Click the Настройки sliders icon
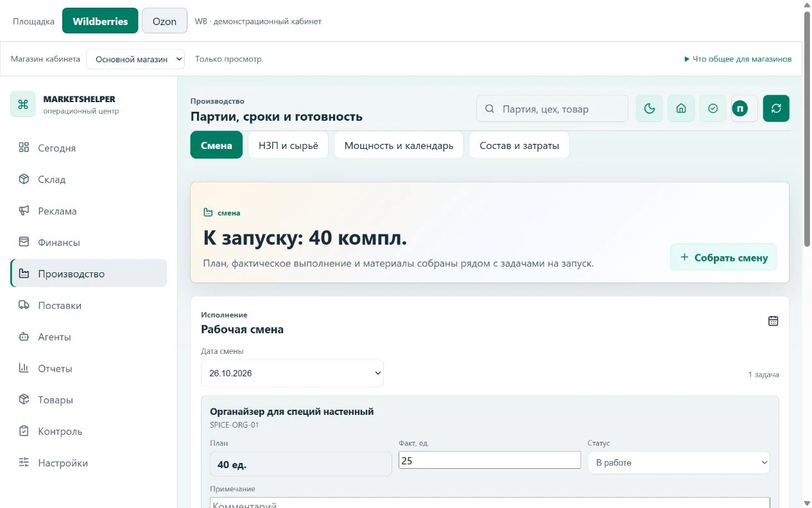812x508 pixels. pos(24,462)
